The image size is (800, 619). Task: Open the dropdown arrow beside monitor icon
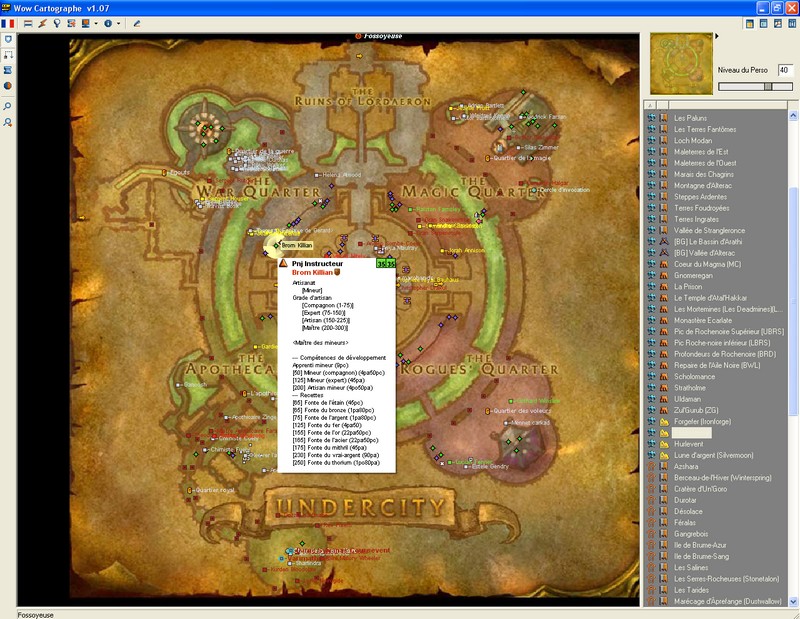(x=95, y=23)
